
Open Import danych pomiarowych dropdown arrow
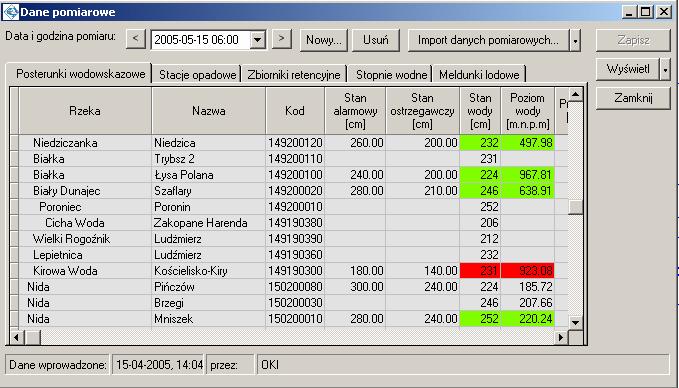(x=575, y=41)
